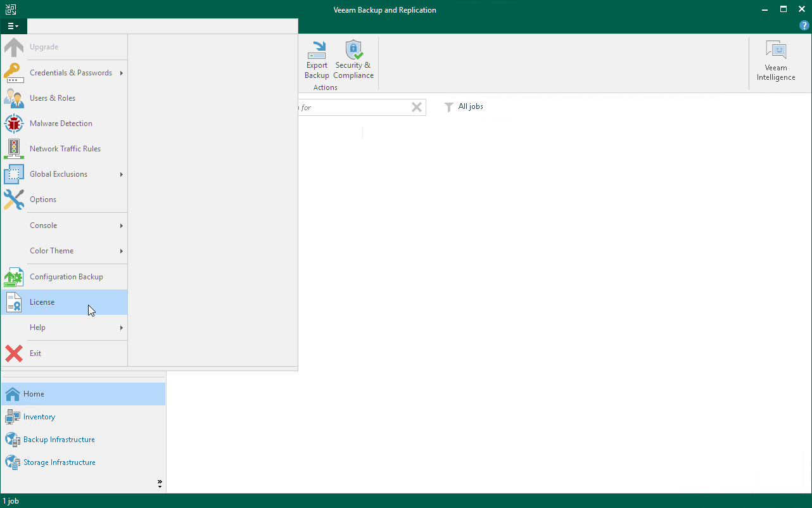Click the Veeam logo in title bar

10,10
